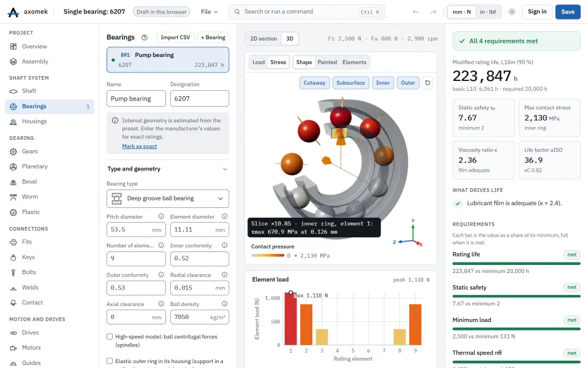588x368 pixels.
Task: Click the Inner conformity info icon
Action: coord(225,245)
